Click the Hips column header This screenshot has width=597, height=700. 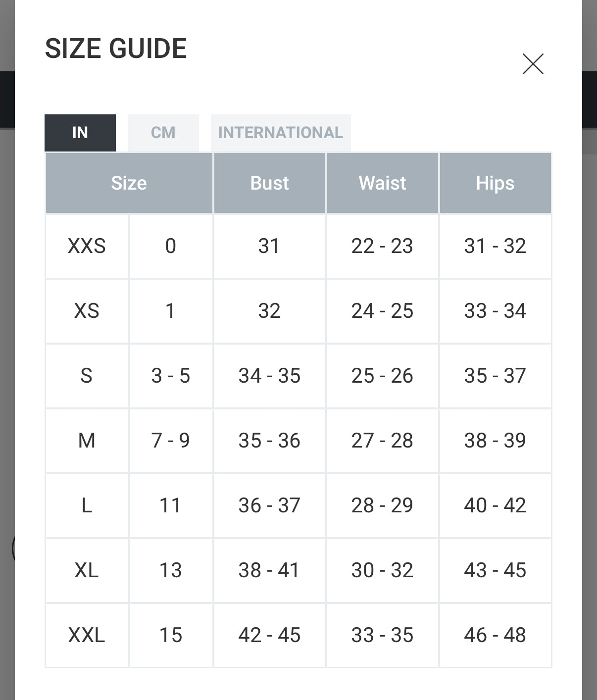pos(495,183)
